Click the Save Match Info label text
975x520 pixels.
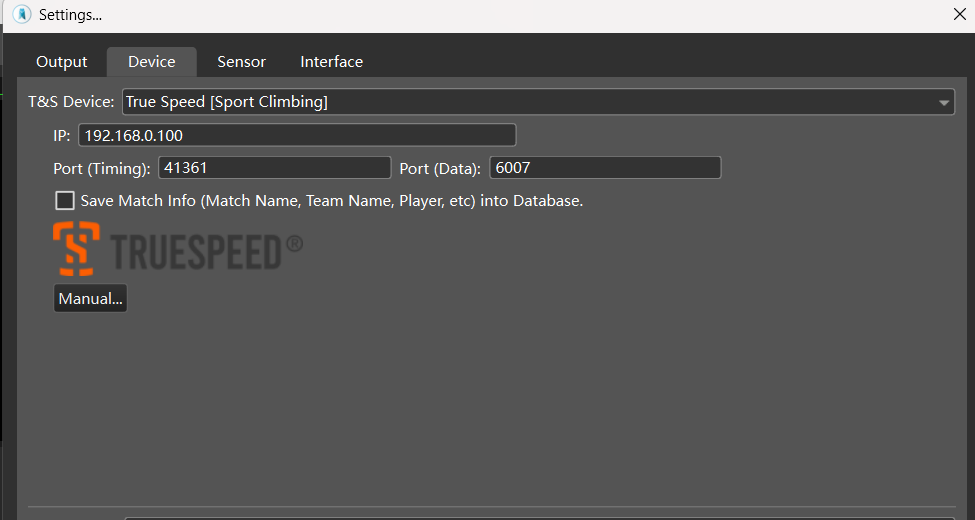(331, 201)
